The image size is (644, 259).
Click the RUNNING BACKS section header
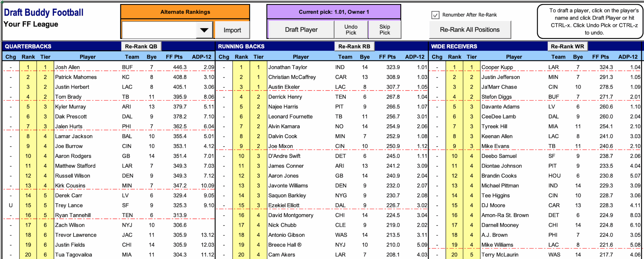click(242, 46)
